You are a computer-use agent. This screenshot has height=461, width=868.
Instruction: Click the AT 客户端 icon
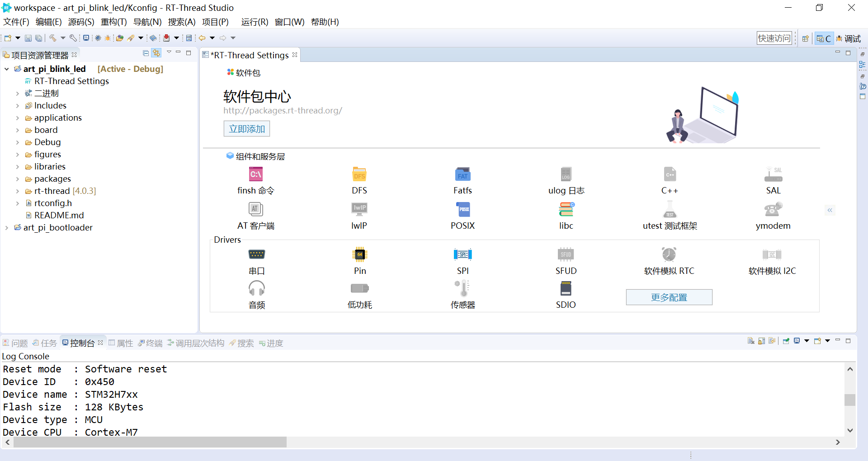click(x=256, y=209)
